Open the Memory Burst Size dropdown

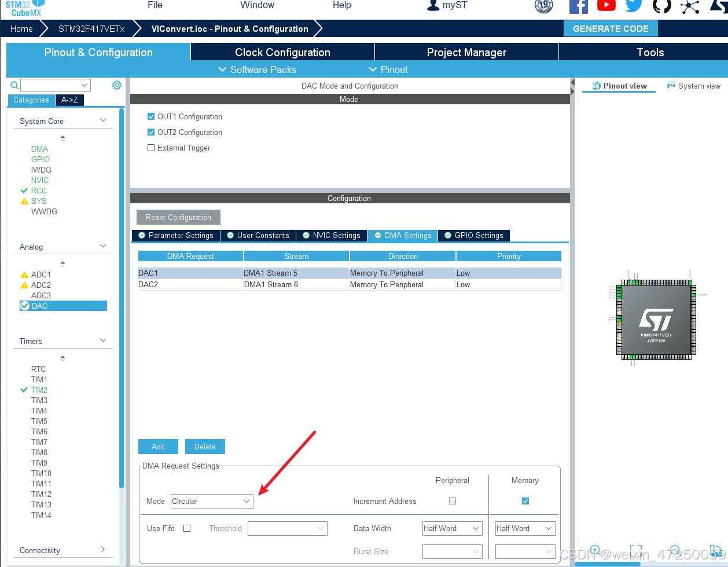[x=525, y=551]
